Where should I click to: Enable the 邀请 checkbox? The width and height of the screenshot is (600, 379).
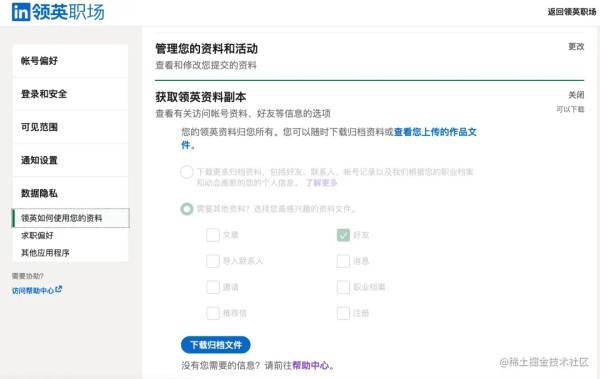pos(213,287)
